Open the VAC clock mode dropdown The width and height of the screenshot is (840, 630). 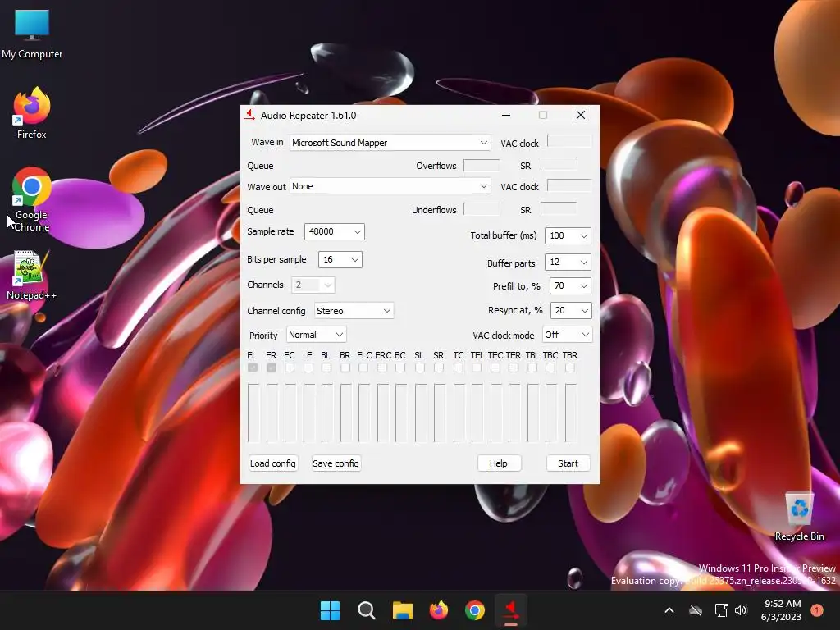click(568, 335)
